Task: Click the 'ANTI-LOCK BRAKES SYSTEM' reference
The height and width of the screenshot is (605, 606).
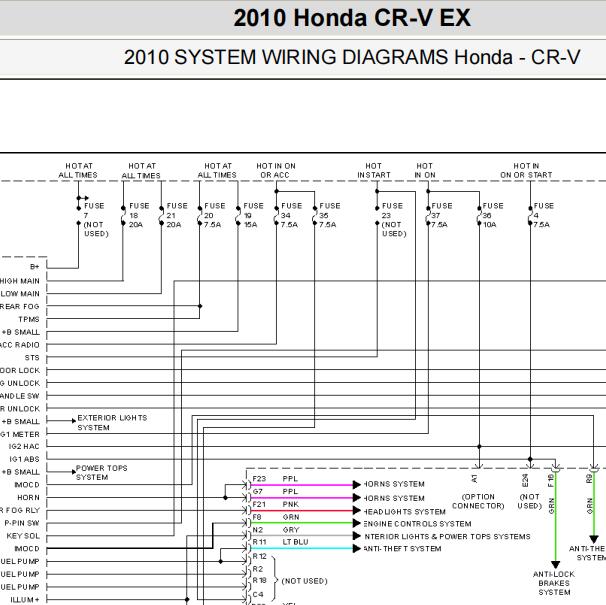Action: coord(554,583)
